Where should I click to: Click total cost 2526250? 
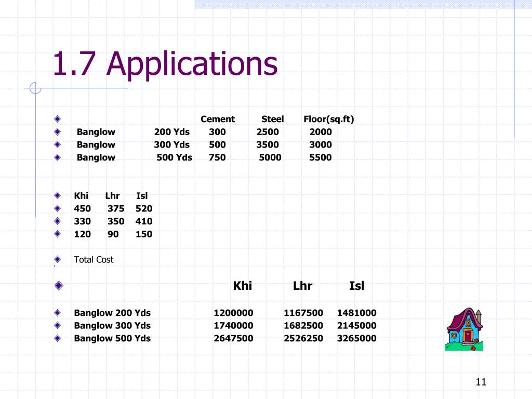tap(303, 338)
